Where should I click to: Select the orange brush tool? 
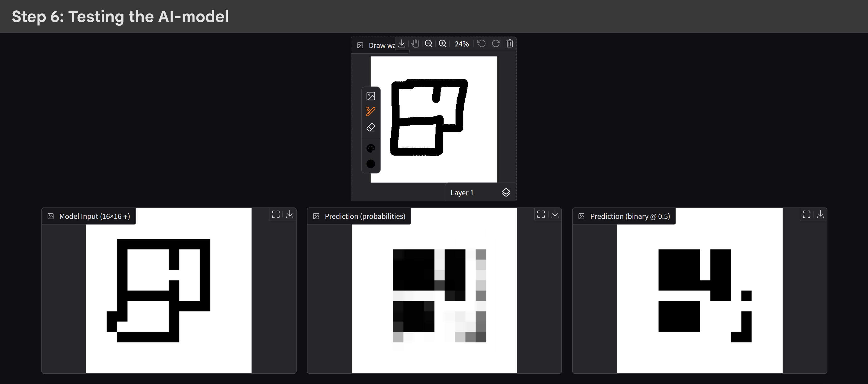371,111
